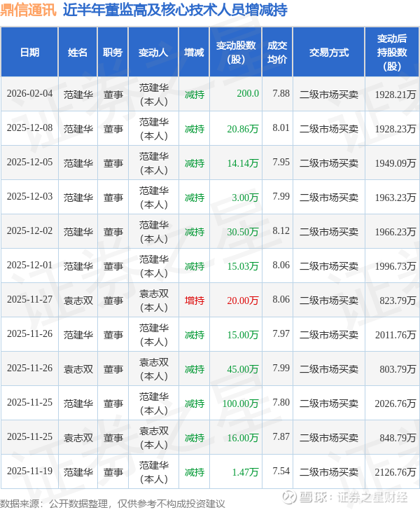420x510 pixels.
Task: Click the holdings value 1996.73万
Action: tap(395, 266)
